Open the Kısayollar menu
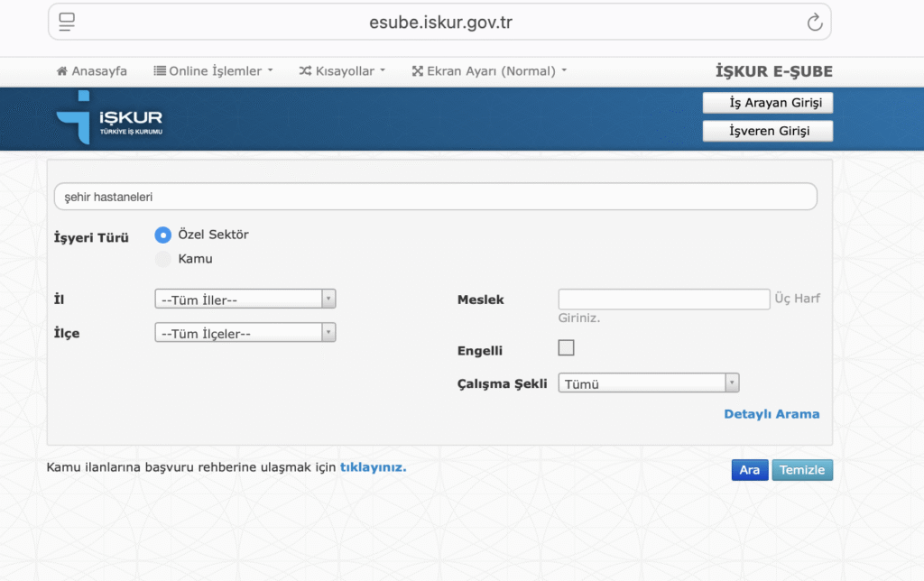Viewport: 924px width, 581px height. coord(342,71)
